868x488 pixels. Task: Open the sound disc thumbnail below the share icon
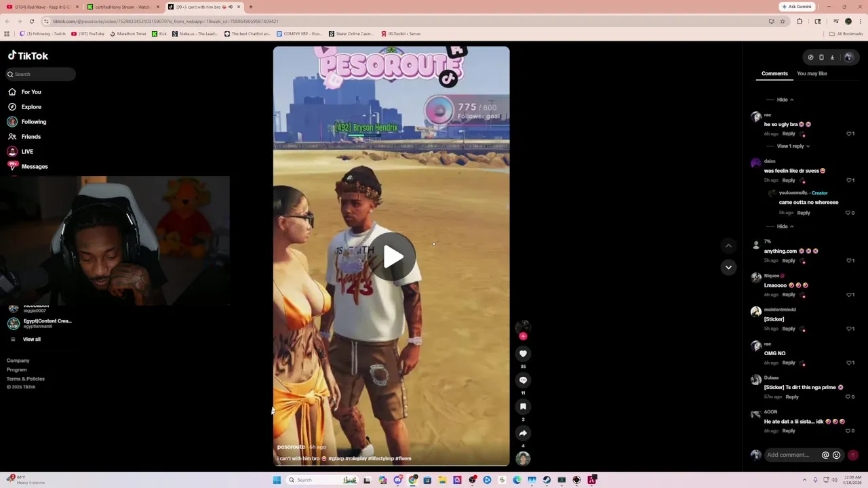coord(523,459)
